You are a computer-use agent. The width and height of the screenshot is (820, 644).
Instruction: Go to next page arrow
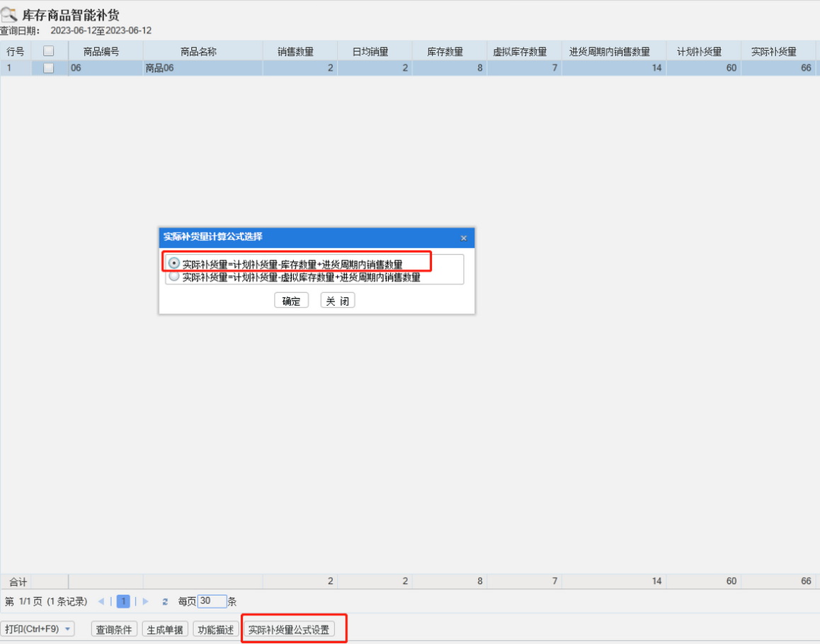146,602
